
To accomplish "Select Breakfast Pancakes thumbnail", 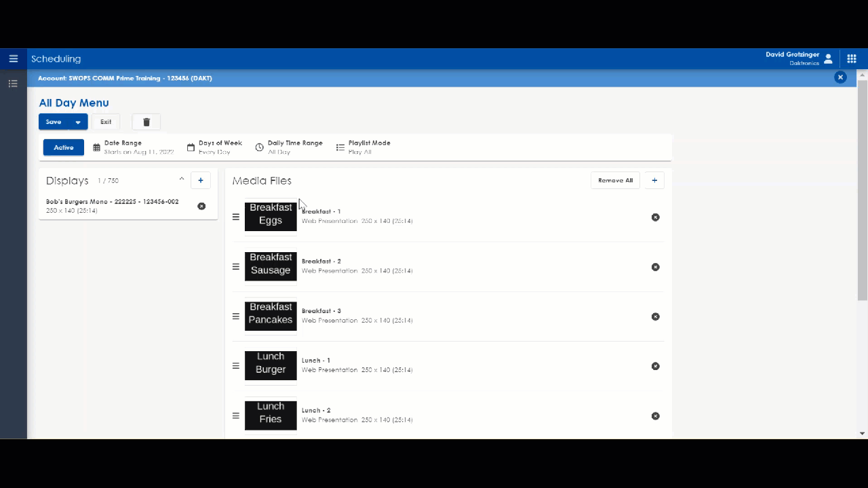I will click(x=271, y=317).
